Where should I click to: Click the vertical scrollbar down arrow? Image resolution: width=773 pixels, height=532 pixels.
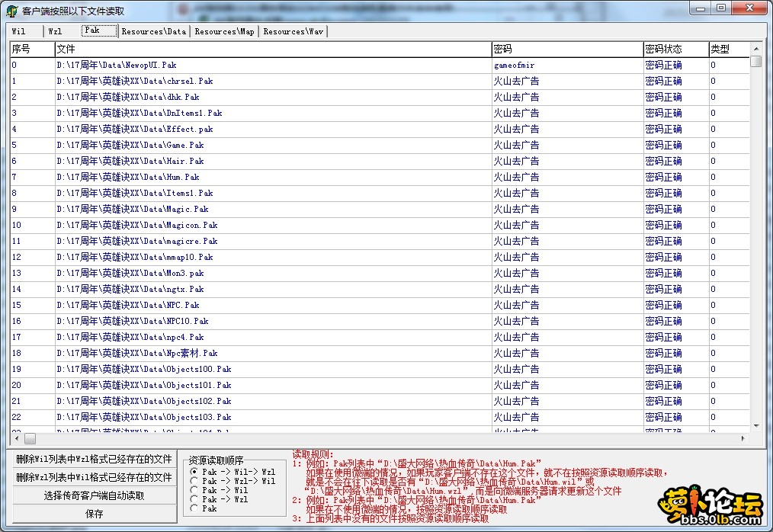(x=755, y=425)
